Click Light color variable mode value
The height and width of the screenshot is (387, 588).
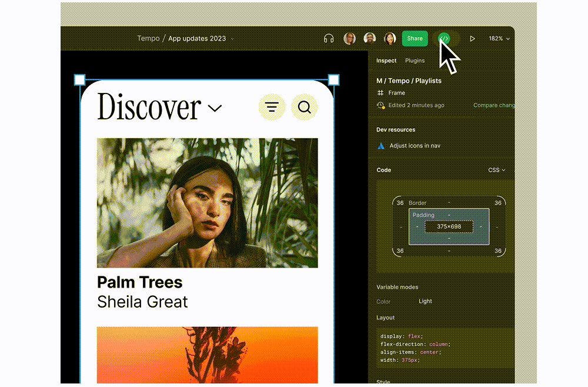[425, 301]
